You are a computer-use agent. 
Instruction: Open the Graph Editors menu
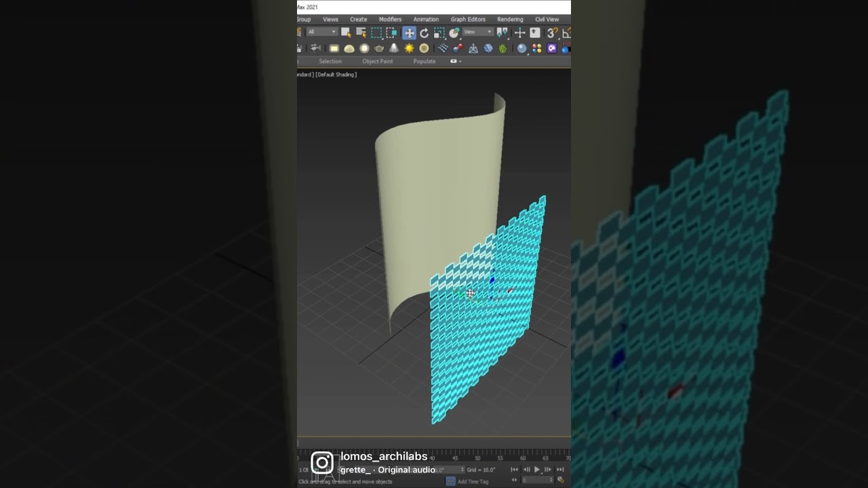click(x=468, y=20)
